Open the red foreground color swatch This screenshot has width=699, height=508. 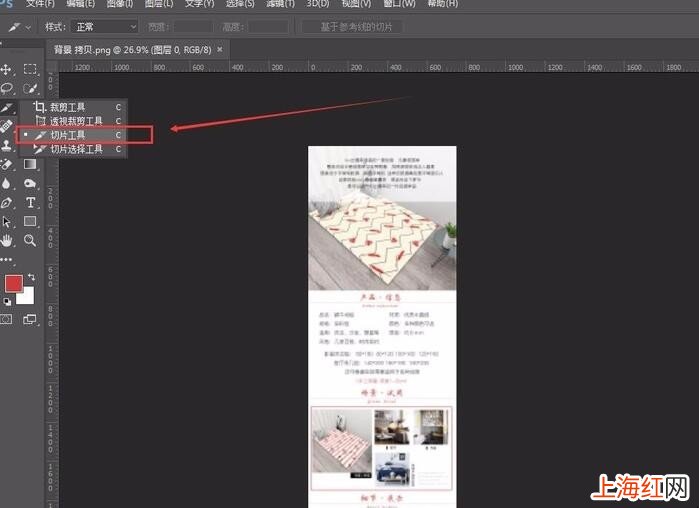13,283
